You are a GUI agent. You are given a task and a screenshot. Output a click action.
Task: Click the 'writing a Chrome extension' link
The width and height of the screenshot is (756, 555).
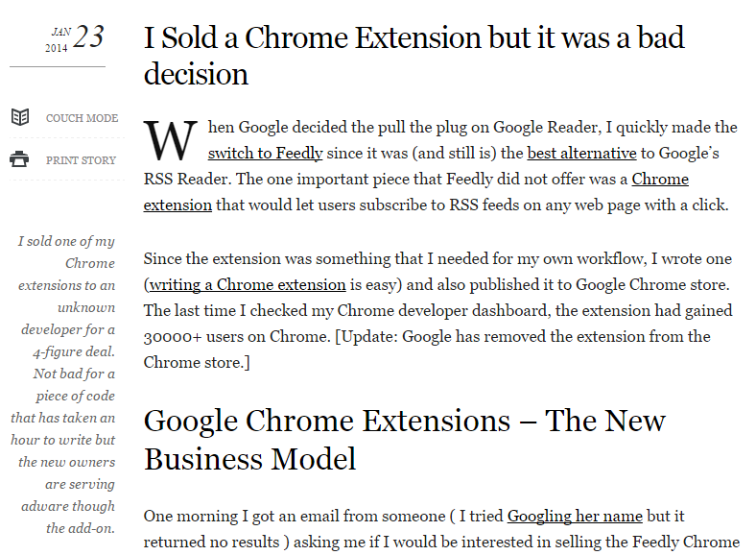click(x=248, y=284)
